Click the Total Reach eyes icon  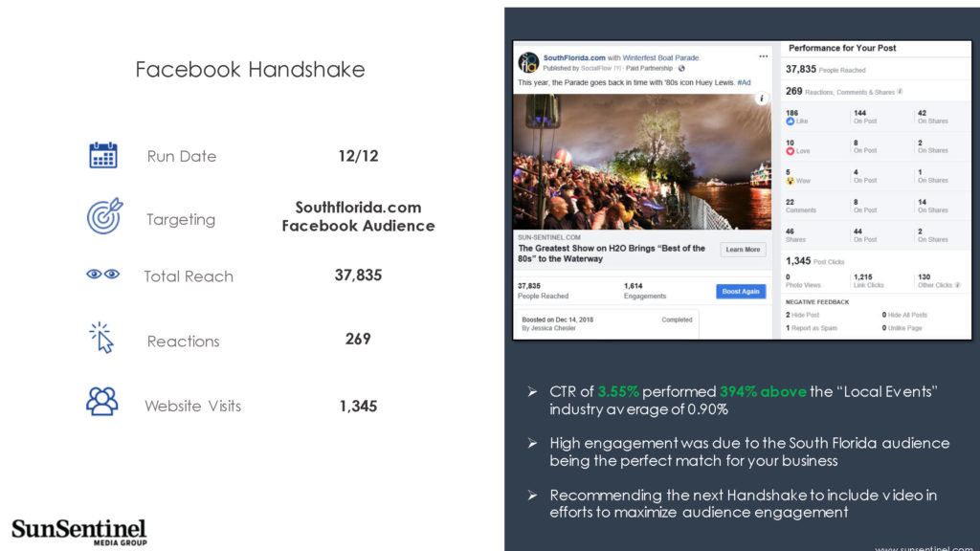(x=103, y=274)
